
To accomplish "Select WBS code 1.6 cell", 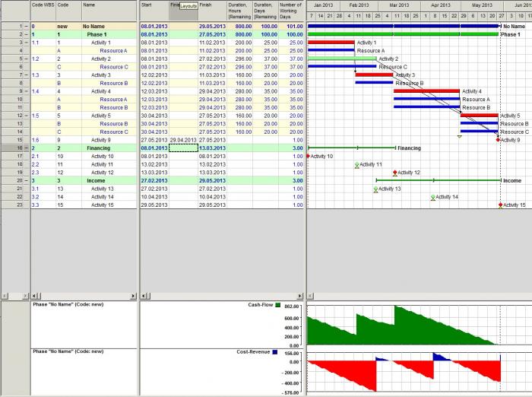I will click(x=43, y=140).
